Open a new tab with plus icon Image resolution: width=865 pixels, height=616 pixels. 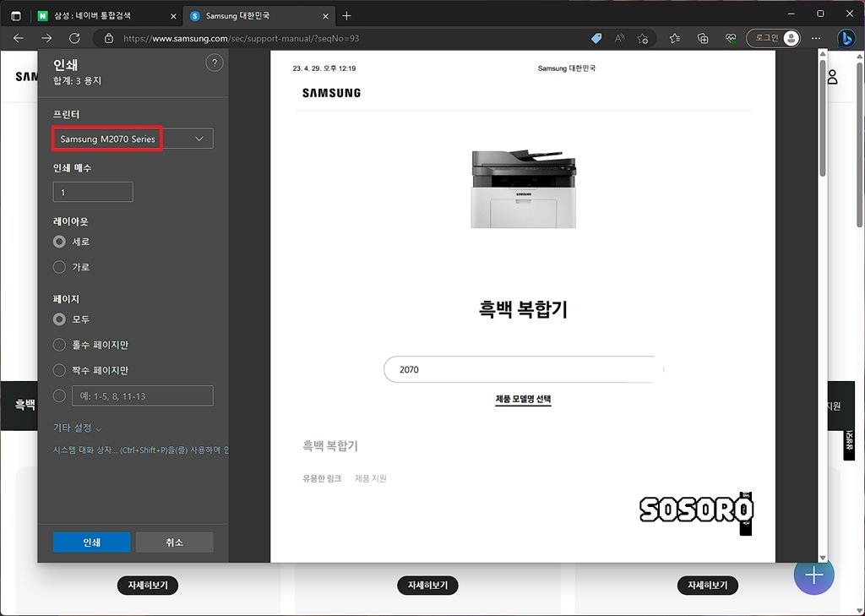pos(346,16)
